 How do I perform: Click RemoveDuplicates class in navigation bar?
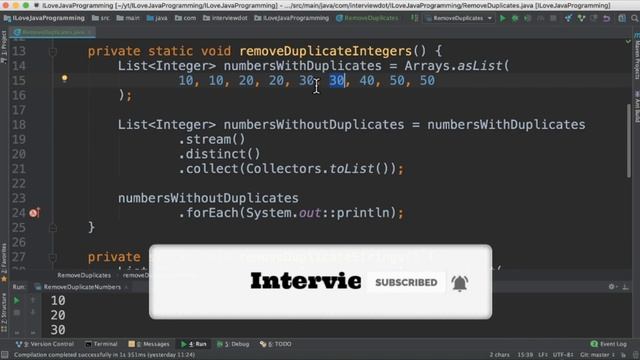[367, 18]
